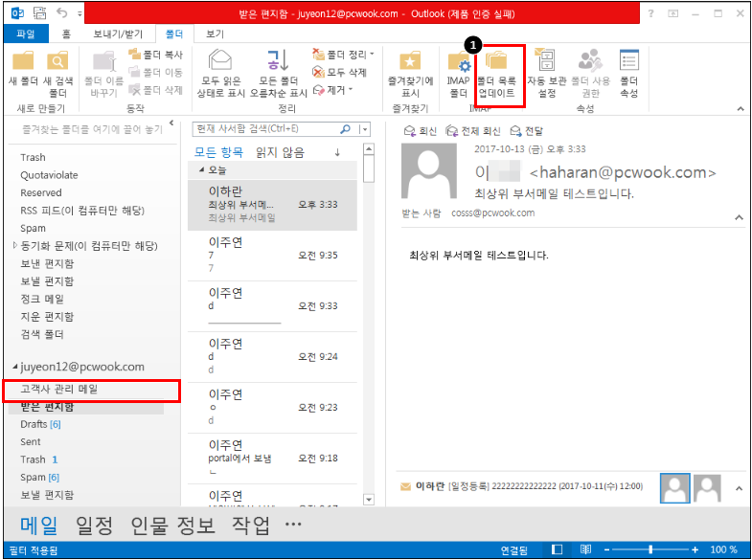Click 폴더 복사 in the ribbon
Screen dimensions: 752x560
pyautogui.click(x=156, y=55)
